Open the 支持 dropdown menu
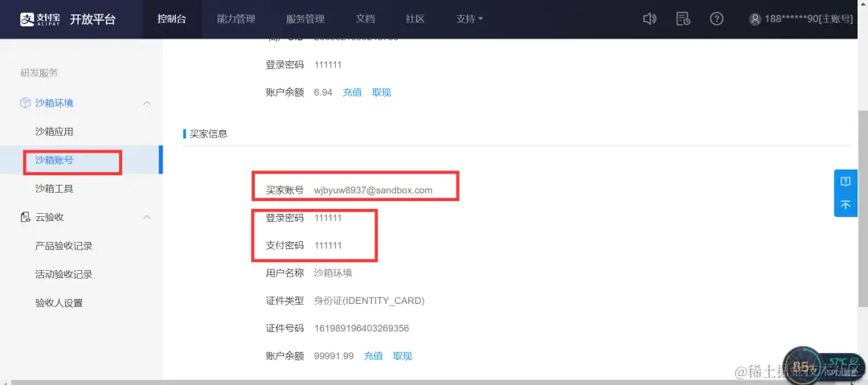 pyautogui.click(x=469, y=18)
